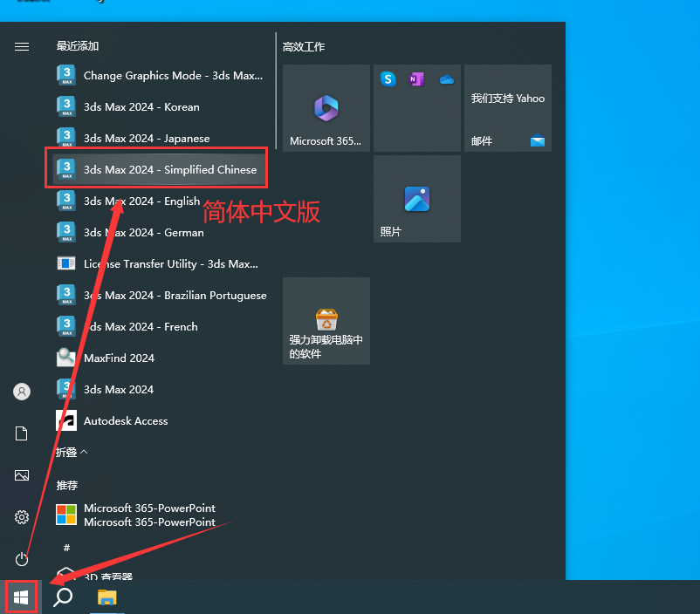Open Documents from Start sidebar

[x=22, y=433]
